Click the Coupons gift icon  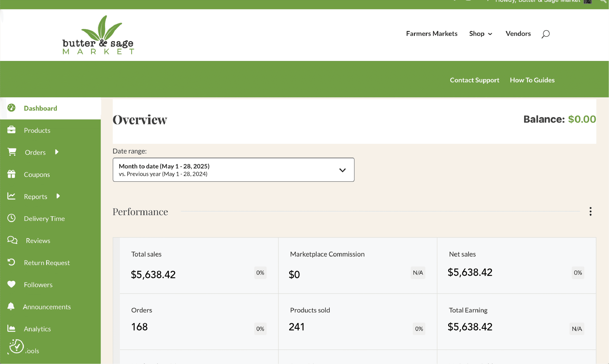click(x=11, y=174)
